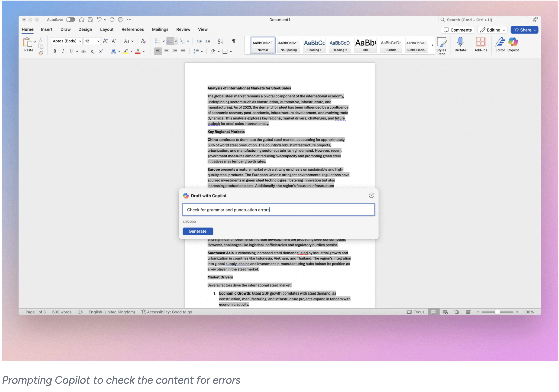Toggle the AutoSave switch
Screen dimensions: 559x392
point(71,19)
